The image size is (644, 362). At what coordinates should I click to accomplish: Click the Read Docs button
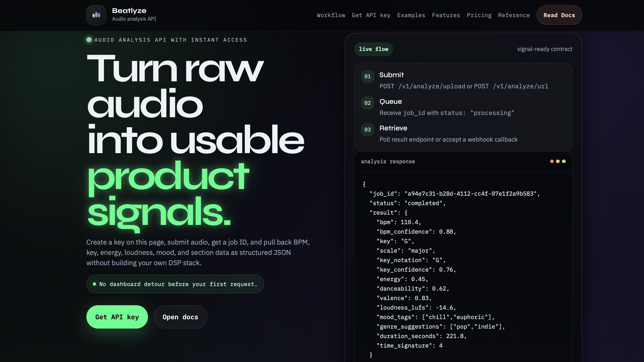(x=559, y=15)
